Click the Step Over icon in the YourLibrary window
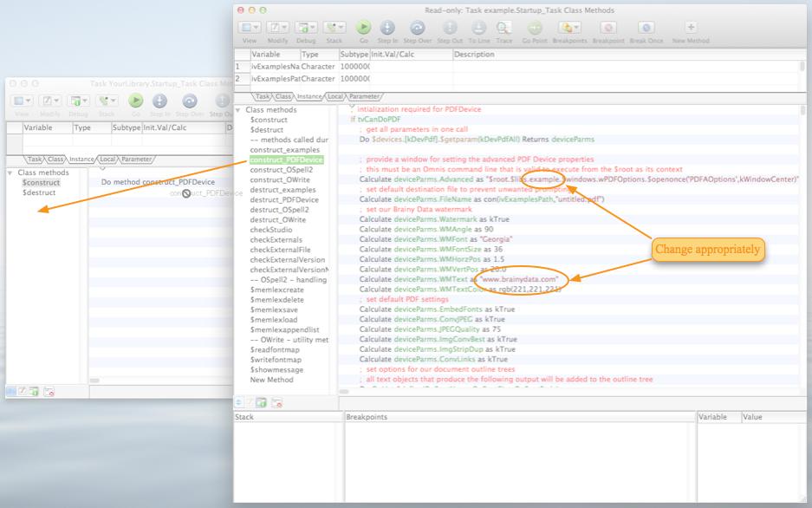Viewport: 812px width, 508px height. [190, 101]
